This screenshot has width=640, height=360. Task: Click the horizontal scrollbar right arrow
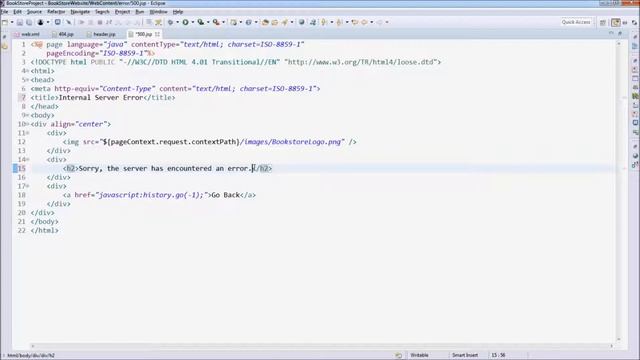611,346
